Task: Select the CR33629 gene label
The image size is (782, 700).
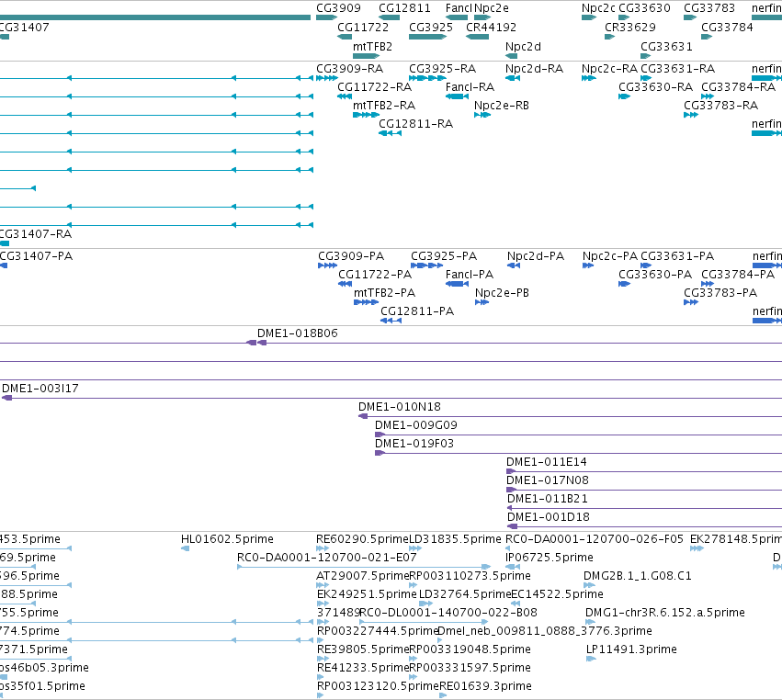Action: click(629, 28)
